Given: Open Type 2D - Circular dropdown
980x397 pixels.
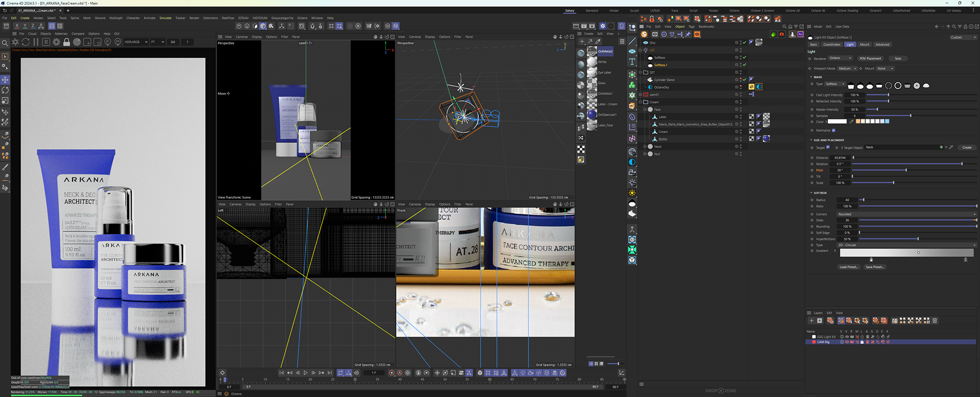Looking at the screenshot, I should (x=906, y=245).
